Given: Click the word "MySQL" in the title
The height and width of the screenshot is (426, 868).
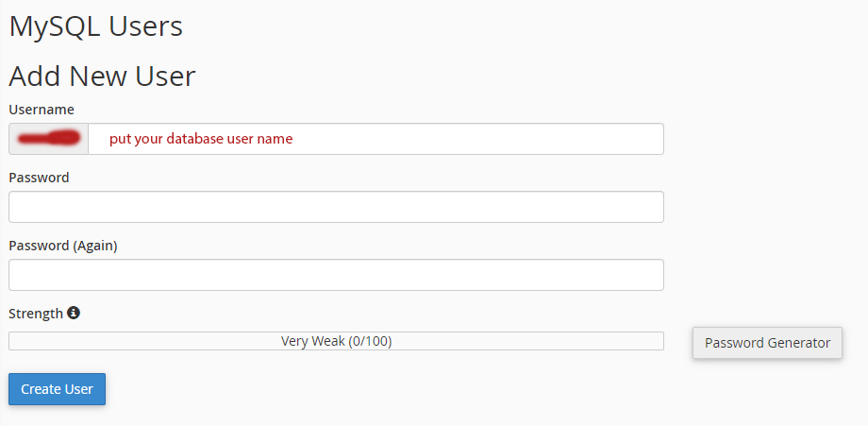Looking at the screenshot, I should (x=54, y=26).
